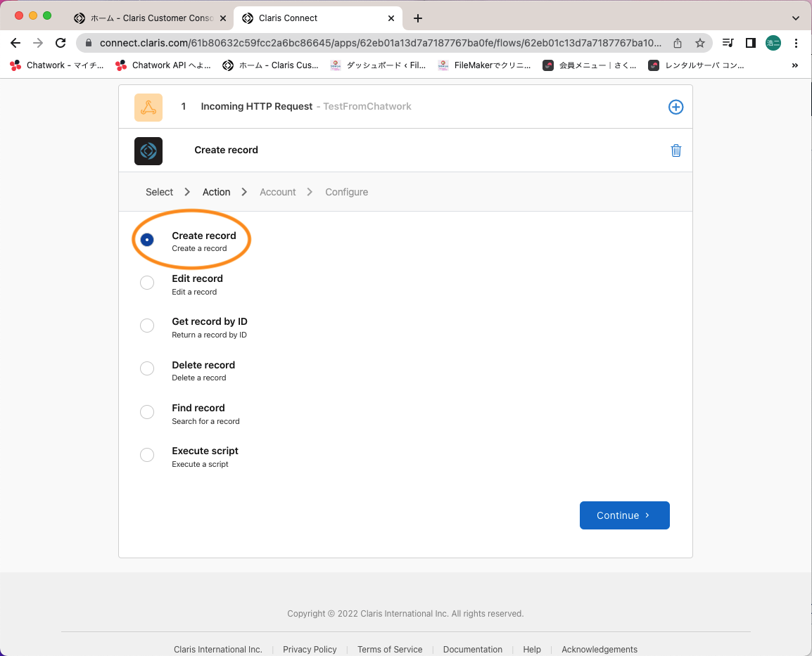The height and width of the screenshot is (656, 812).
Task: Click the TestFromChatwork trigger name
Action: 367,107
